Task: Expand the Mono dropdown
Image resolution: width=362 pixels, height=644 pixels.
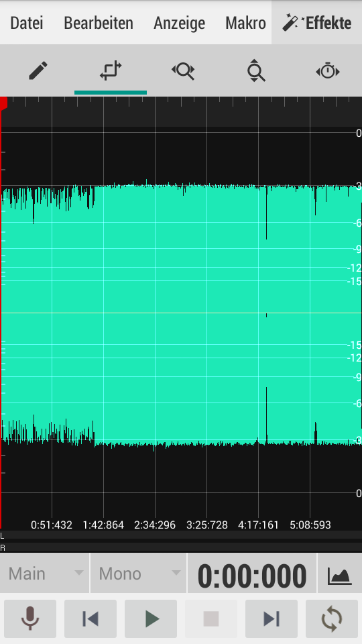Action: coord(139,574)
